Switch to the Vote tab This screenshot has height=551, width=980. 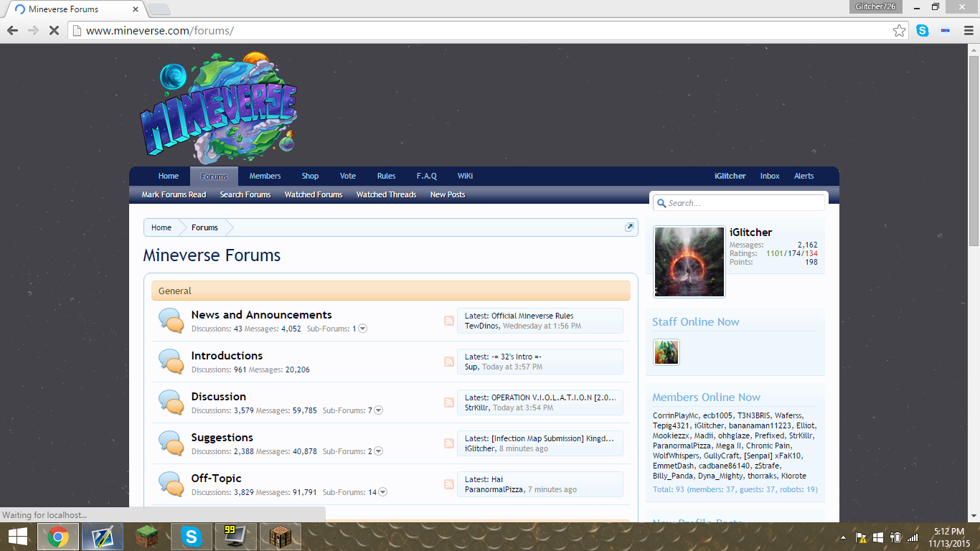coord(348,176)
